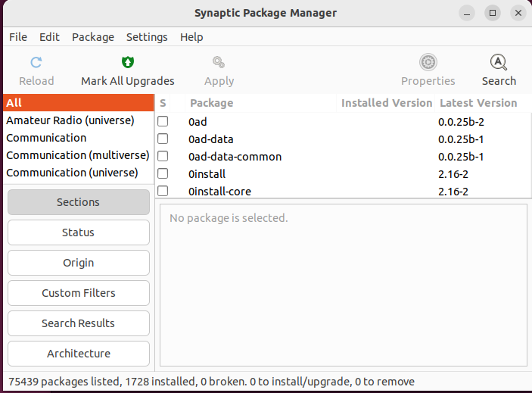The width and height of the screenshot is (532, 393).
Task: Sort by the Installed Version column header
Action: 386,103
